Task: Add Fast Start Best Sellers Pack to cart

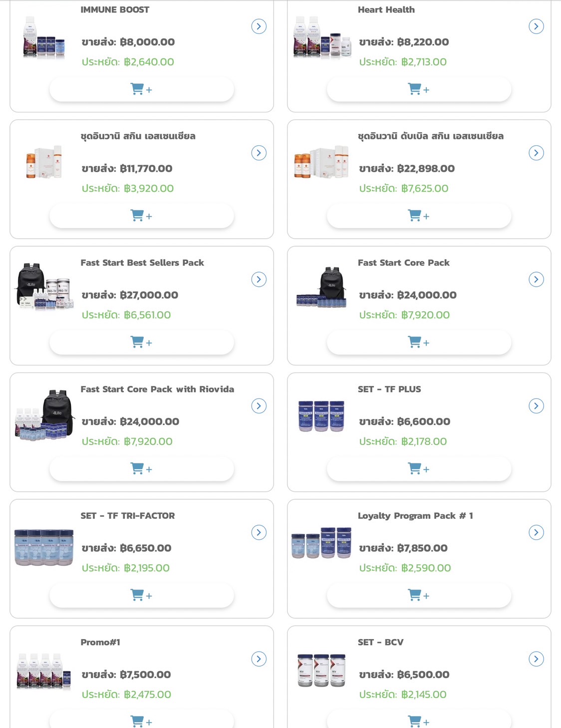Action: click(141, 343)
